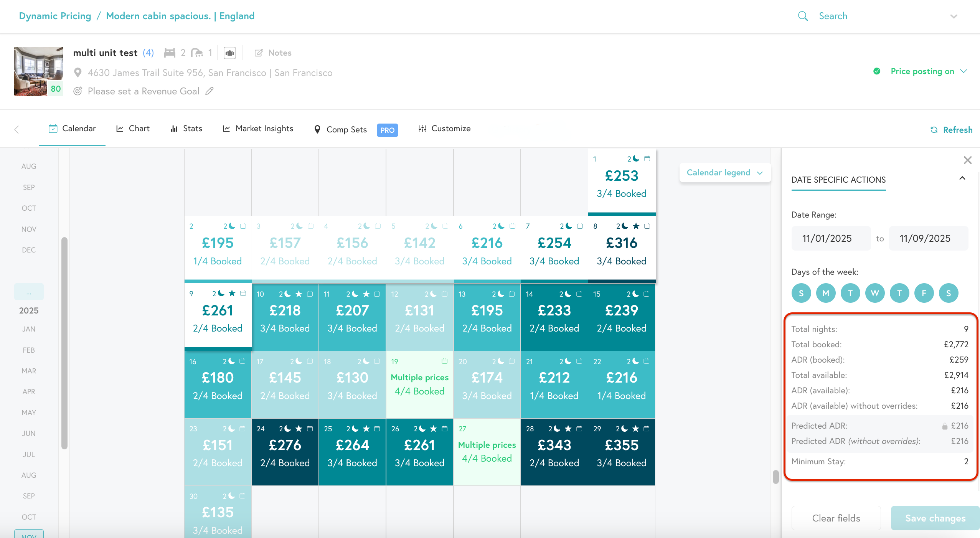Click the Dynamic Pricing breadcrumb link

pos(55,16)
